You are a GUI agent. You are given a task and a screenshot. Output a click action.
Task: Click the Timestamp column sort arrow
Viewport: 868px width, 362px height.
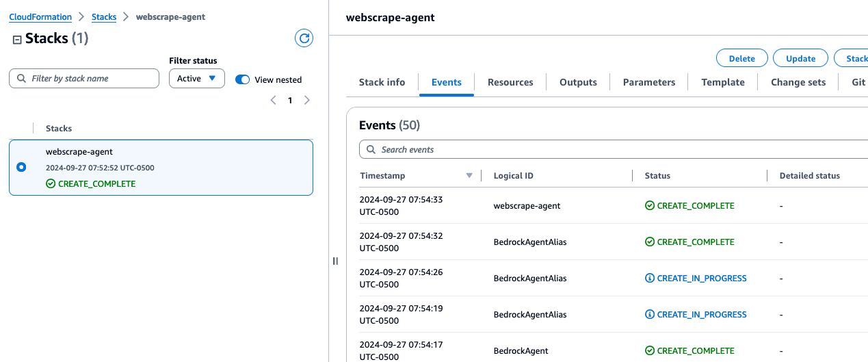[469, 176]
